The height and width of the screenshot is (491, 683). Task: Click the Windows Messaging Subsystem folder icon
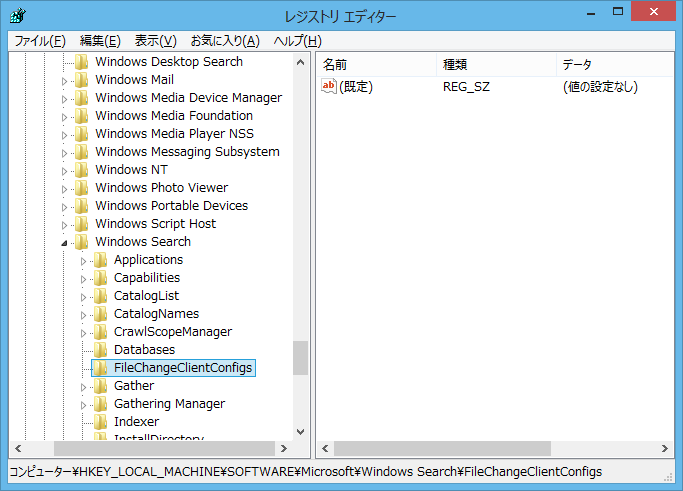click(81, 152)
